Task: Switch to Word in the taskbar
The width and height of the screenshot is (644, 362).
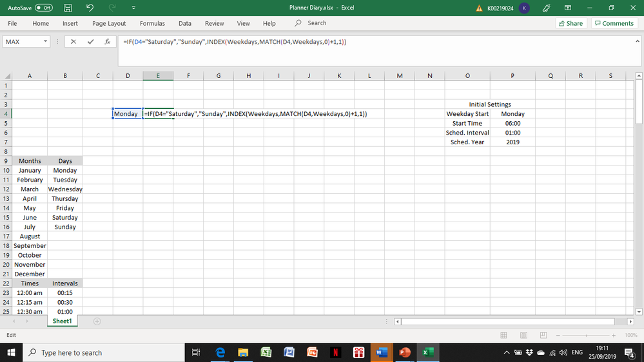Action: [382, 352]
